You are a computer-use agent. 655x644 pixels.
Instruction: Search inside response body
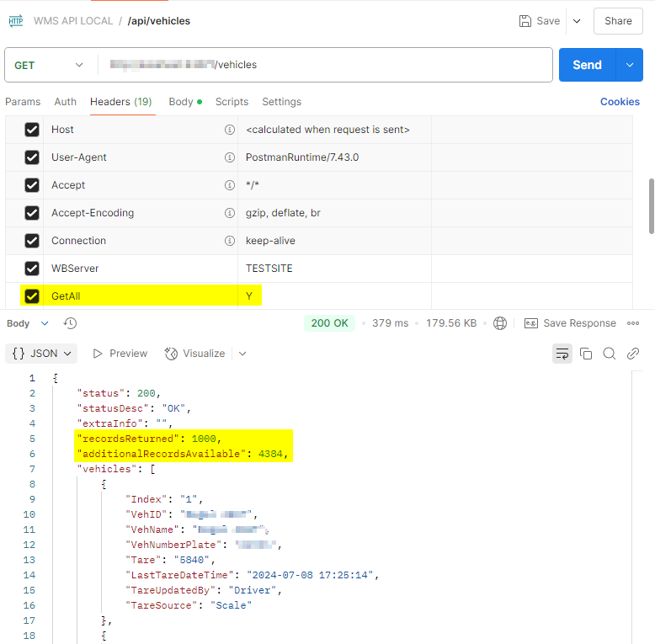tap(609, 354)
